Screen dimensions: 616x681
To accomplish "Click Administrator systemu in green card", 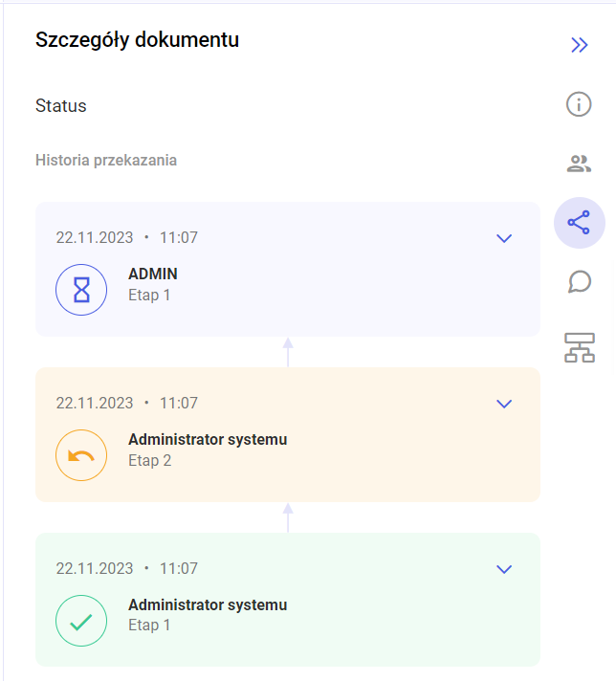I will click(208, 605).
